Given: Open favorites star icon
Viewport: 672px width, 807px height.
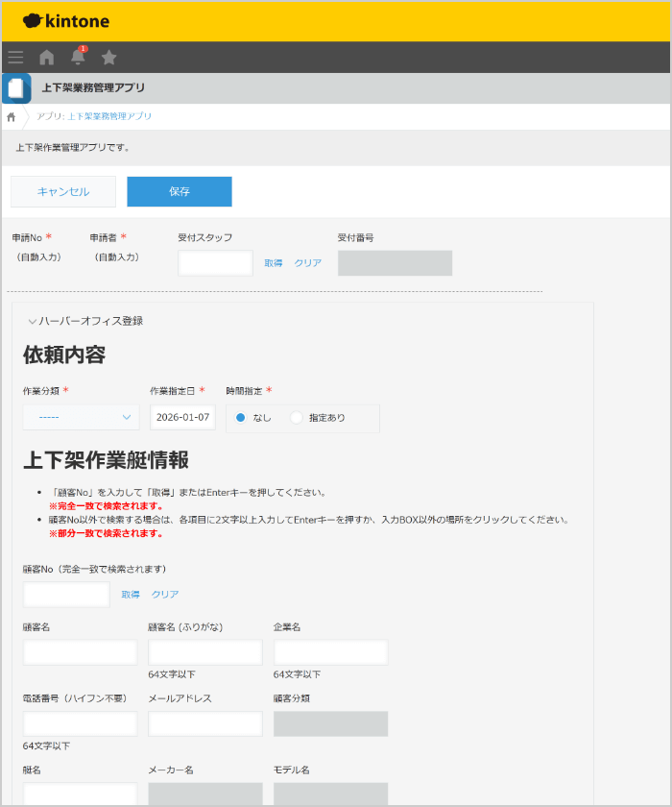Looking at the screenshot, I should tap(109, 57).
